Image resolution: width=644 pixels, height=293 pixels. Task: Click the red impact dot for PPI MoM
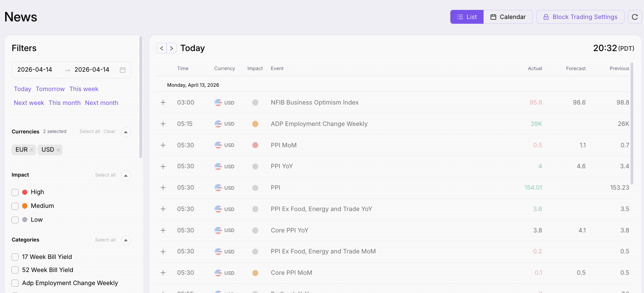click(x=255, y=145)
